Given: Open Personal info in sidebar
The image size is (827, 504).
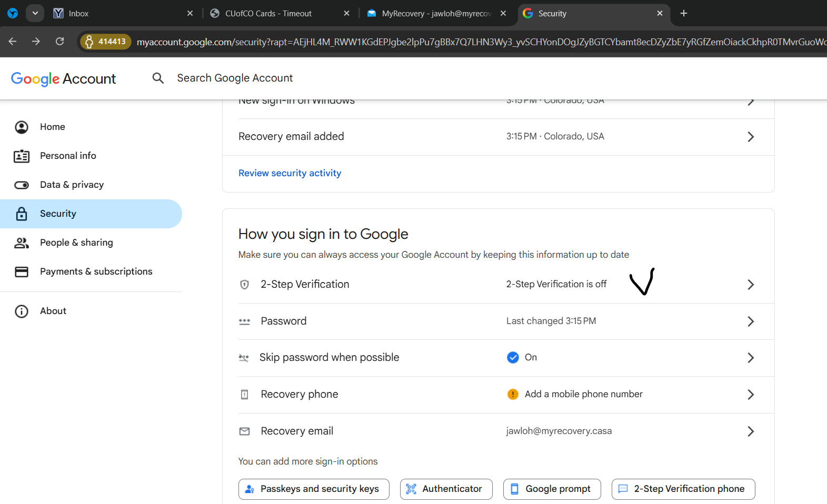Looking at the screenshot, I should tap(68, 156).
